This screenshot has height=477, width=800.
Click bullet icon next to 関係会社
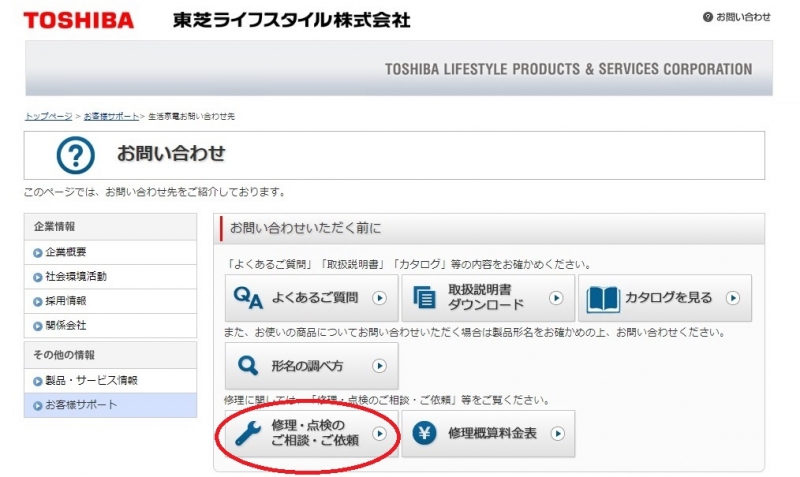pyautogui.click(x=37, y=327)
